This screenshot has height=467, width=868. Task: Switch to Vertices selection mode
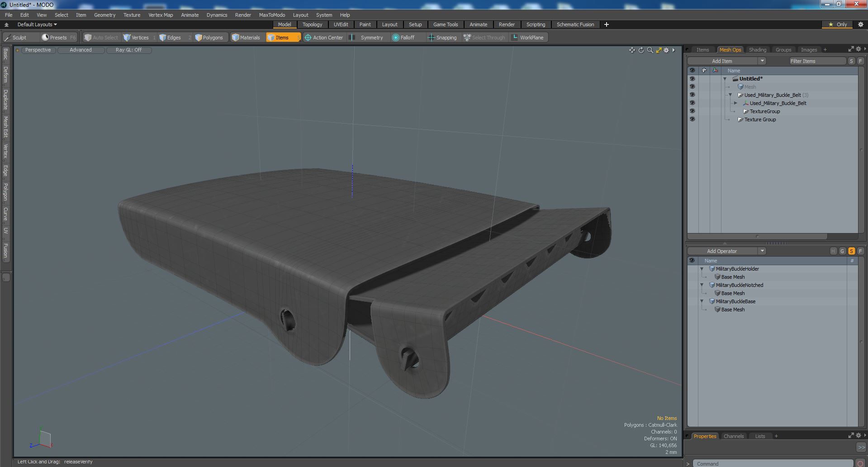click(140, 38)
